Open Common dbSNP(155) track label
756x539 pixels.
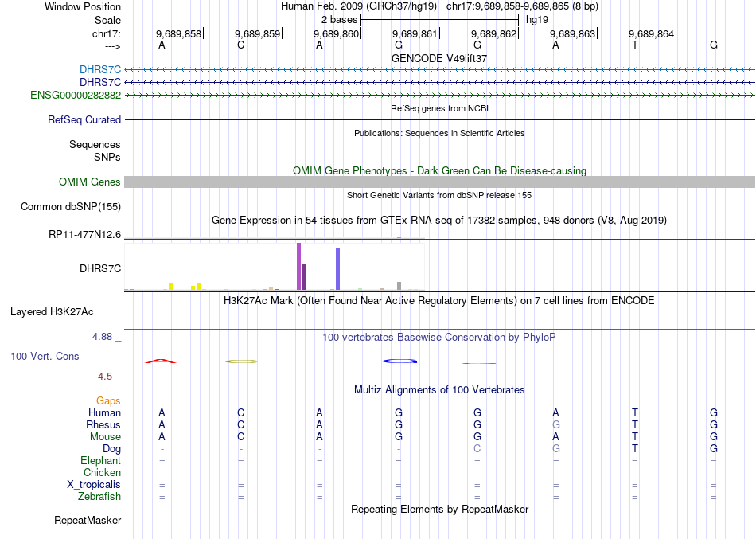(x=71, y=206)
